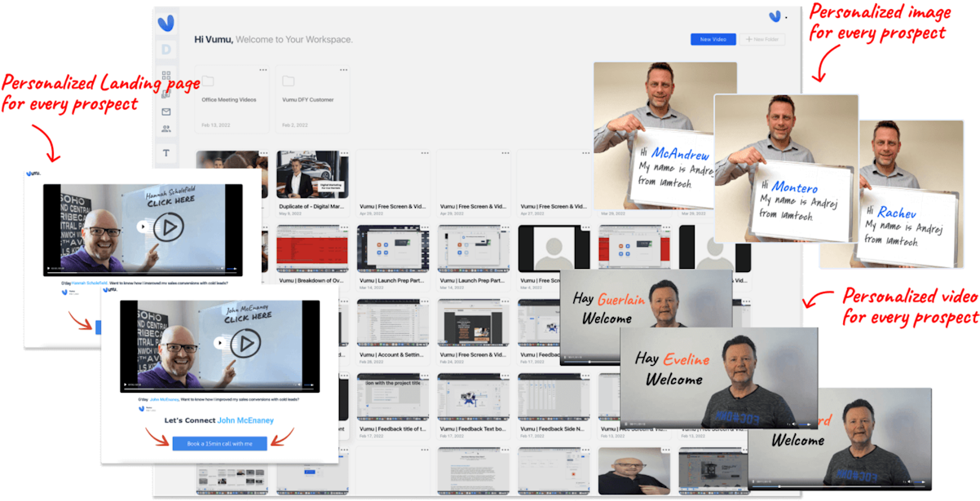980x501 pixels.
Task: Open the contacts people icon in sidebar
Action: (166, 128)
